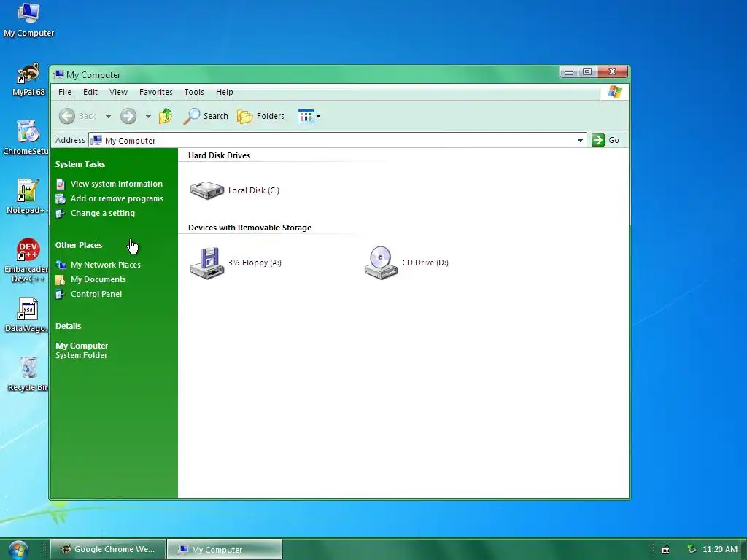Select the CD Drive (D:) icon
Screen dimensions: 747x560
(381, 262)
